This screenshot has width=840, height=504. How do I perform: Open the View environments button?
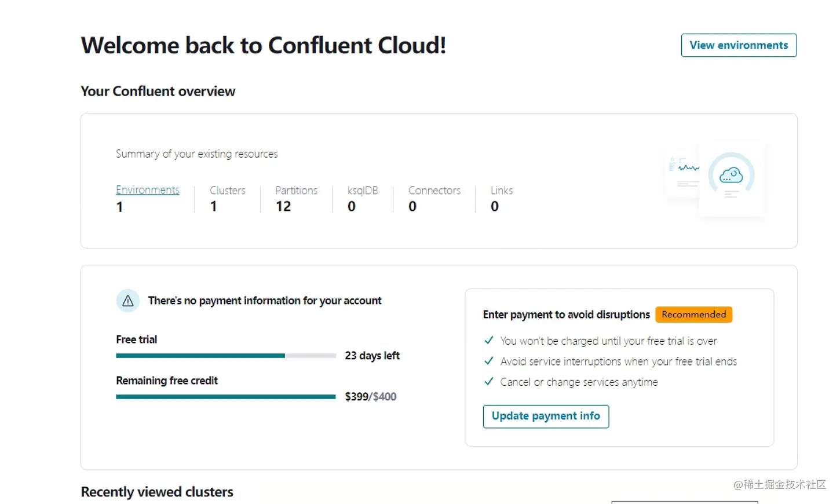[739, 45]
